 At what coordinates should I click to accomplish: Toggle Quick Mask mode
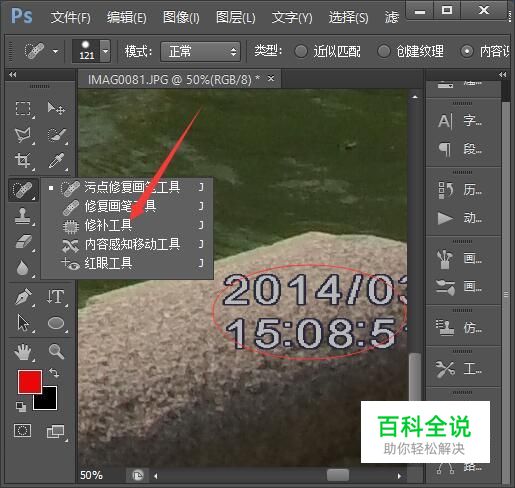click(x=23, y=430)
